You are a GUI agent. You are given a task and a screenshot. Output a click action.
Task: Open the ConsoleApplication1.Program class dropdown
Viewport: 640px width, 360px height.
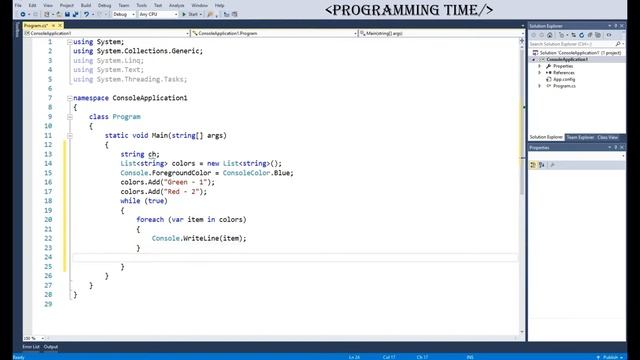274,33
